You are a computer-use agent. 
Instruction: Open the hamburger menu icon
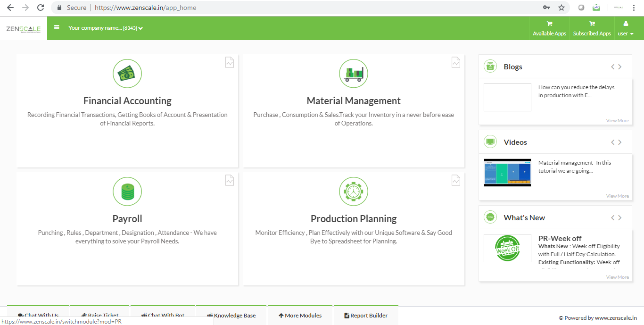point(57,27)
